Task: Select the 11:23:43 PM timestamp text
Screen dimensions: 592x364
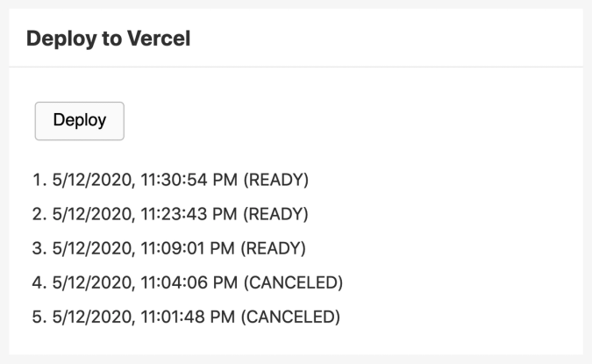Action: (x=189, y=214)
